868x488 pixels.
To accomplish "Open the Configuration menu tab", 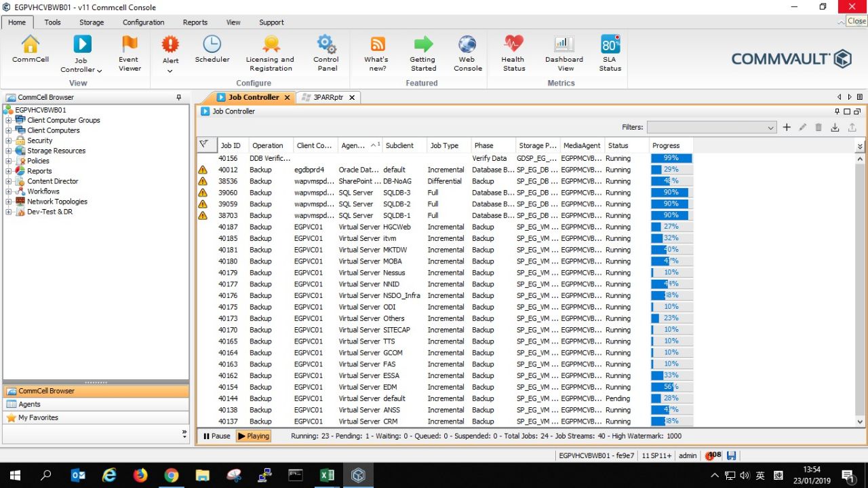I will (143, 22).
